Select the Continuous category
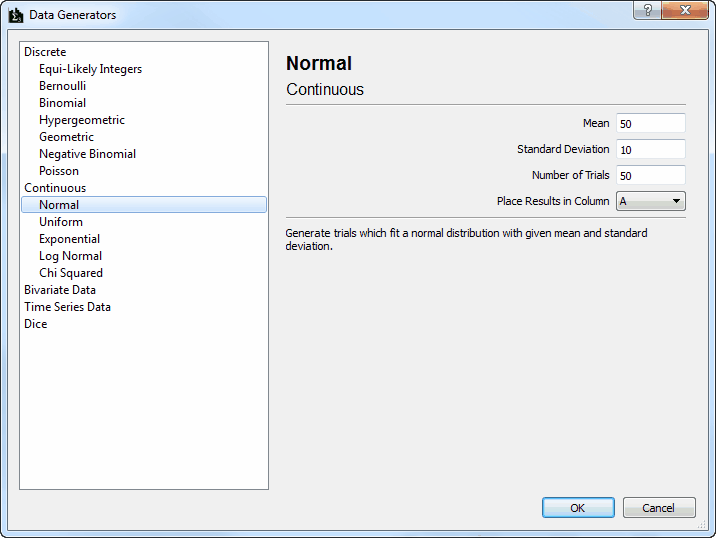Viewport: 716px width, 538px height. point(55,188)
